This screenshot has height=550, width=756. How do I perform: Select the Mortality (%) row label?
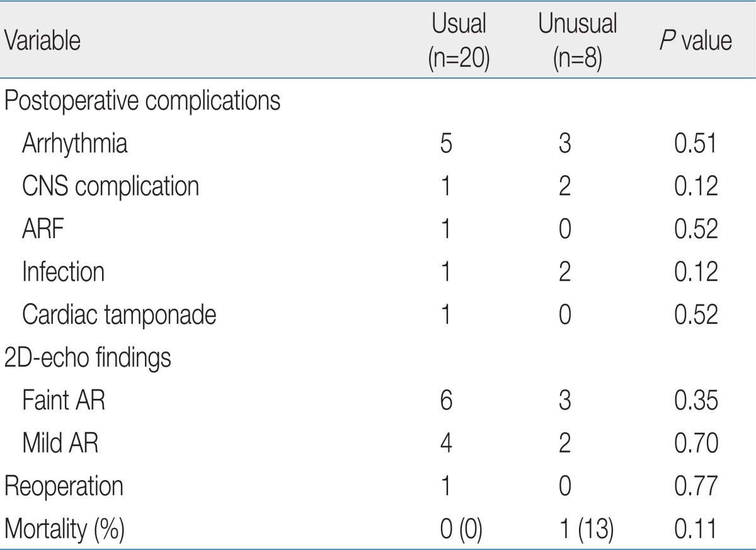point(65,528)
